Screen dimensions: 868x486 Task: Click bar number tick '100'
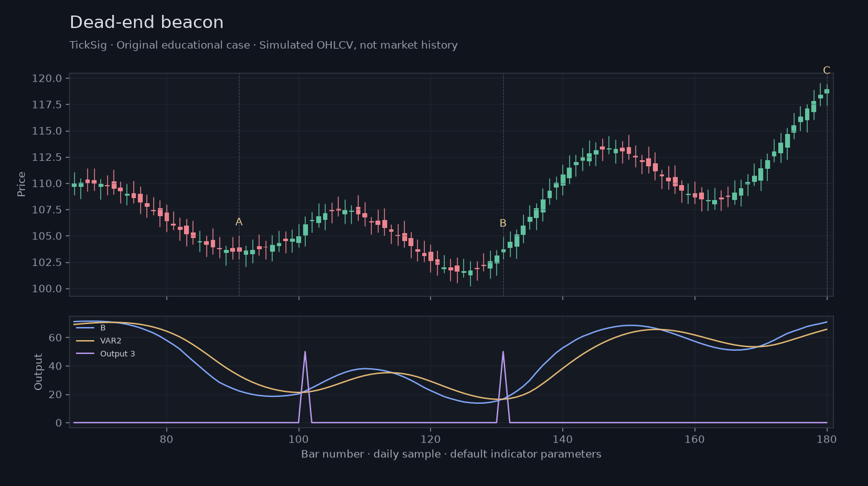point(299,439)
